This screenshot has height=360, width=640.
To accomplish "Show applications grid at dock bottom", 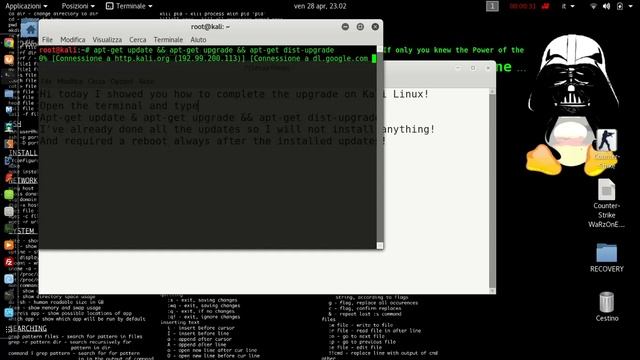I will [9, 329].
